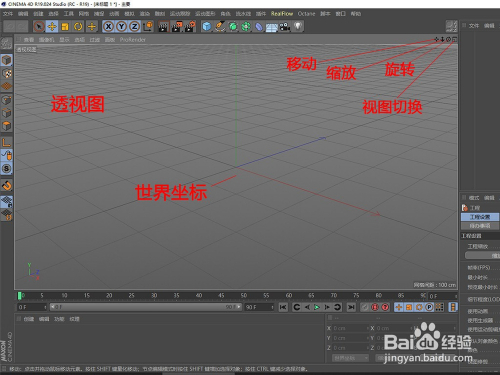
Task: Click the viewport toggle-view icon
Action: click(454, 39)
